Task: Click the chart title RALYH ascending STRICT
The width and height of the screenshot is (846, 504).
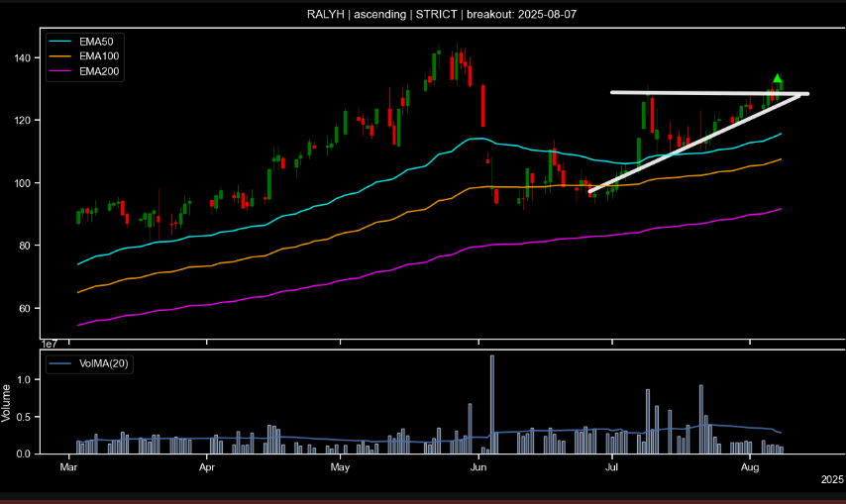Action: [442, 15]
